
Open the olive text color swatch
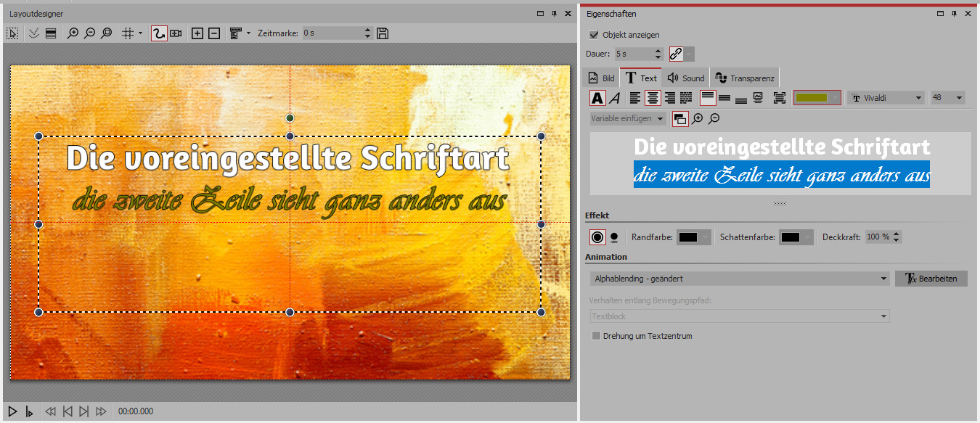tap(817, 98)
